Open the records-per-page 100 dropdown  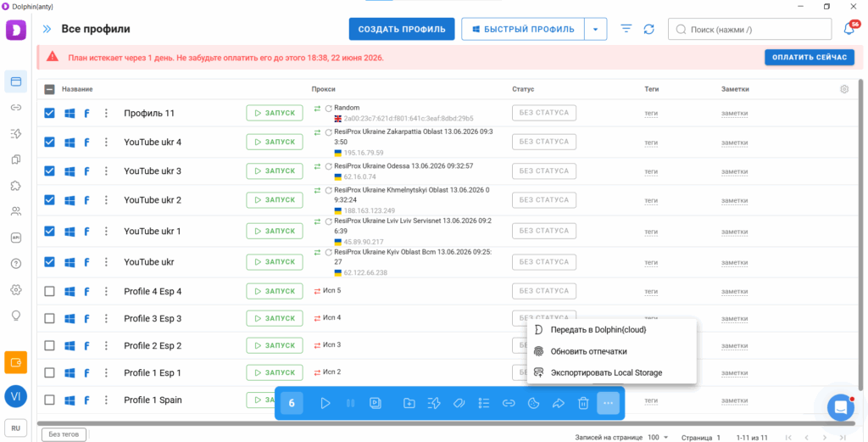658,438
